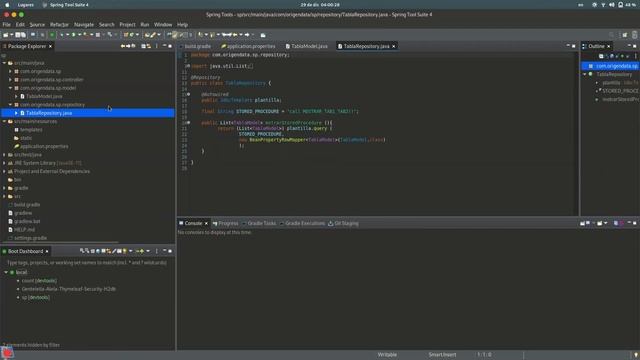Click the Run toolbar icon
This screenshot has width=640, height=360.
tap(73, 35)
